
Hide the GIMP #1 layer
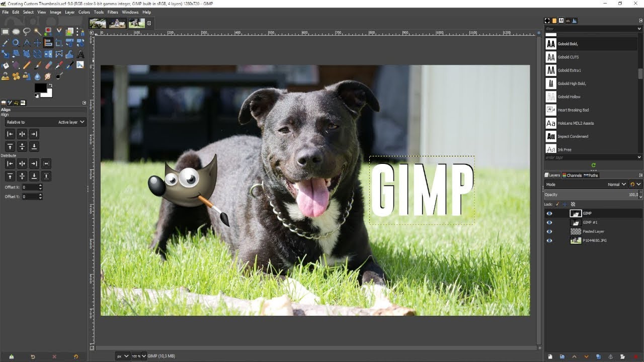coord(549,222)
